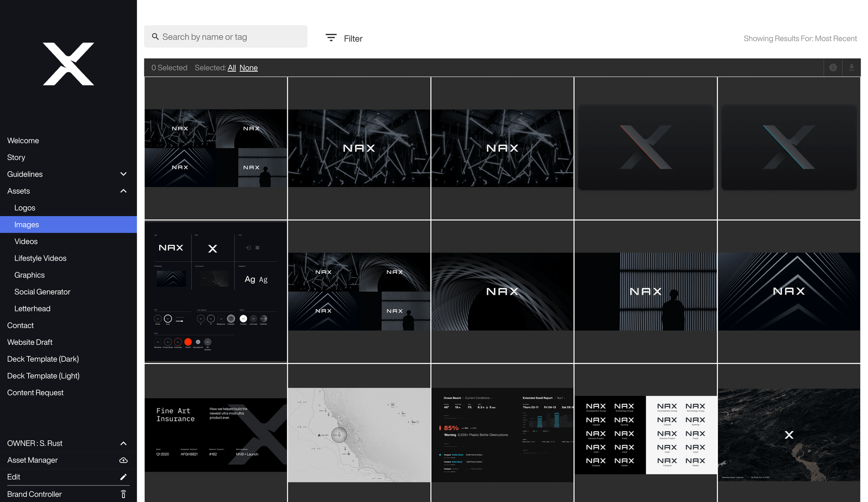Expand the Guidelines section chevron
The height and width of the screenshot is (502, 868).
click(123, 174)
